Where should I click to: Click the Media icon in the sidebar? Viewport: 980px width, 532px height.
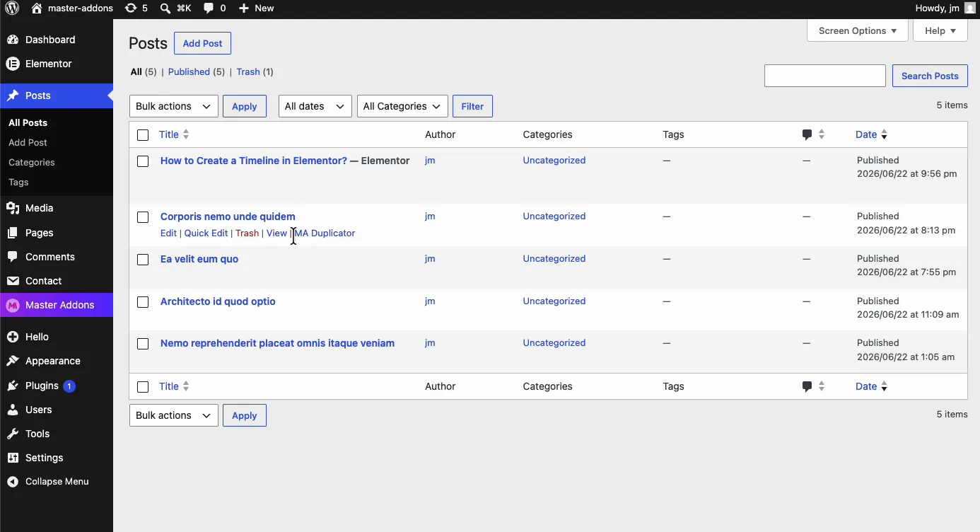[13, 208]
